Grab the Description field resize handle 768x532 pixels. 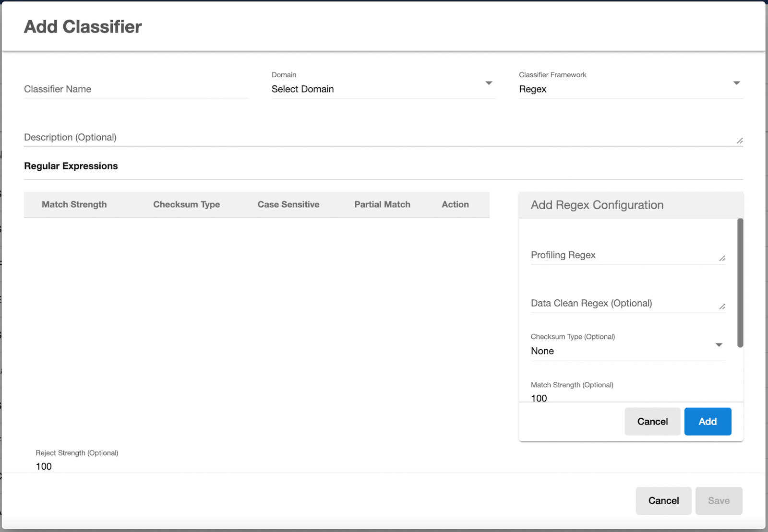(x=740, y=141)
